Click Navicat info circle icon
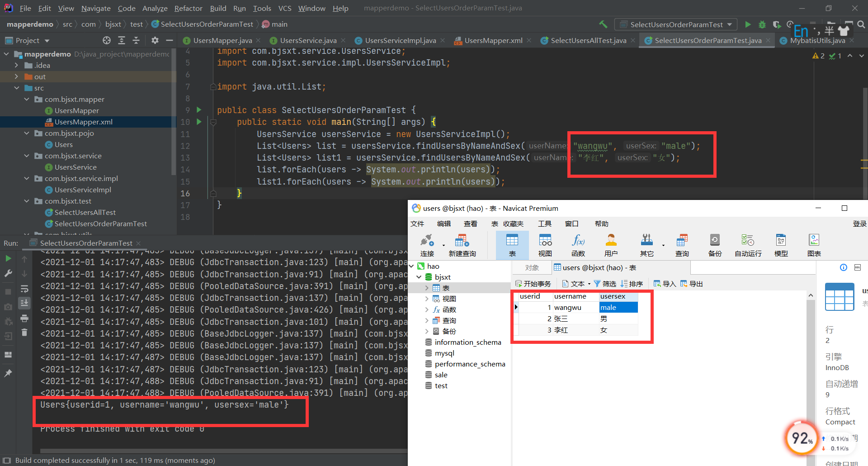868x466 pixels. (x=844, y=267)
